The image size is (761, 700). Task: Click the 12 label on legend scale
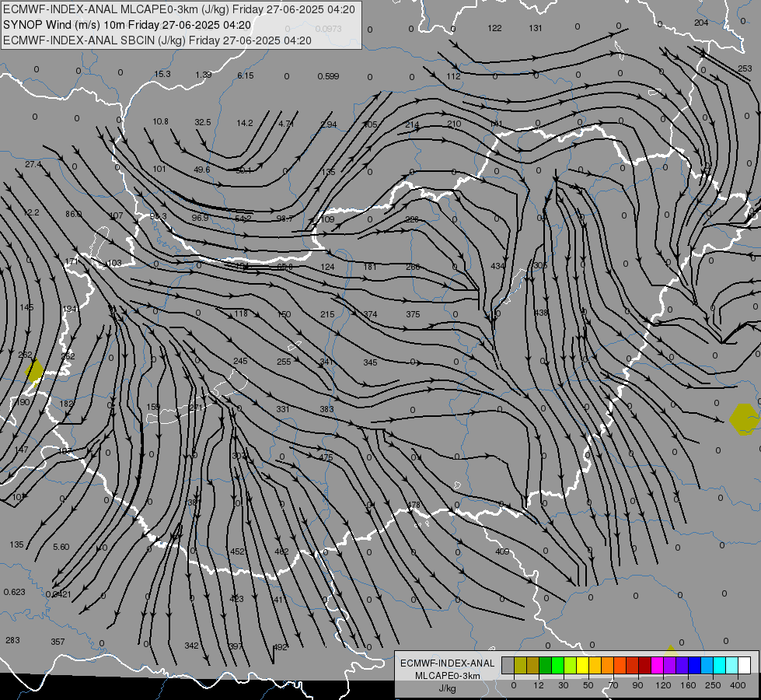(x=539, y=685)
